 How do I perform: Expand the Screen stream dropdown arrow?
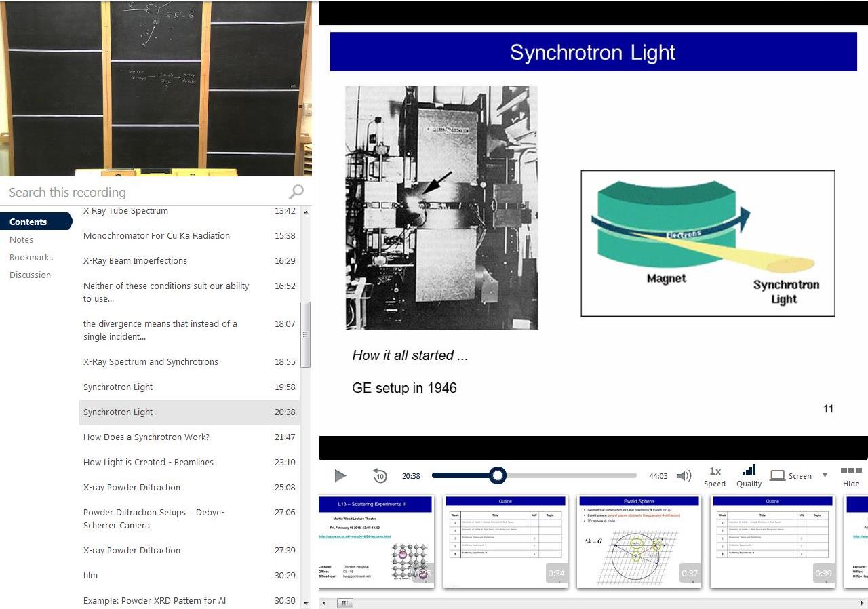825,475
